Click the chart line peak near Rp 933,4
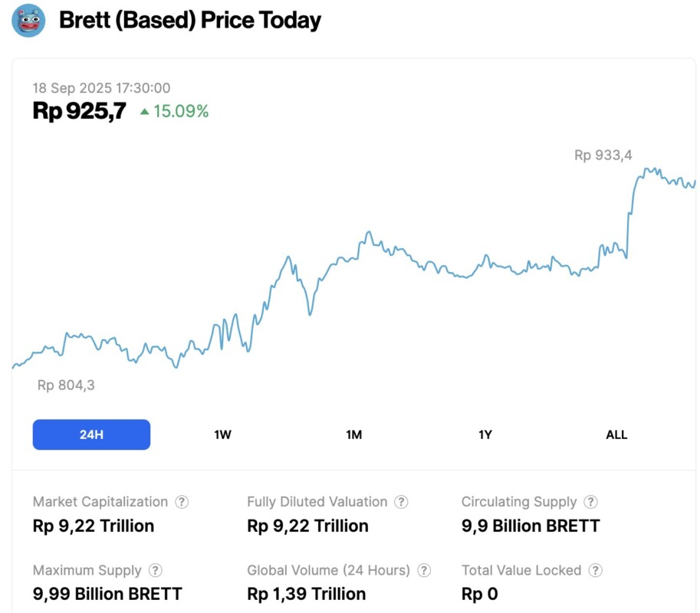Image resolution: width=700 pixels, height=613 pixels. click(x=648, y=169)
